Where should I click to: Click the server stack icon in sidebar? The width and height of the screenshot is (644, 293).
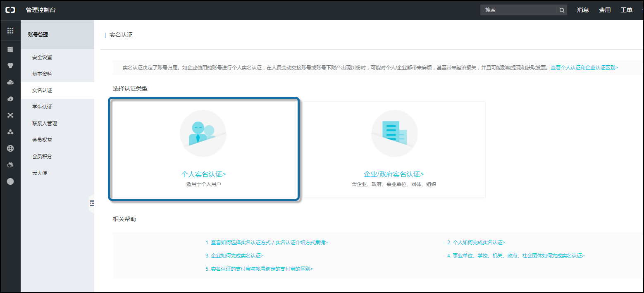click(x=10, y=49)
